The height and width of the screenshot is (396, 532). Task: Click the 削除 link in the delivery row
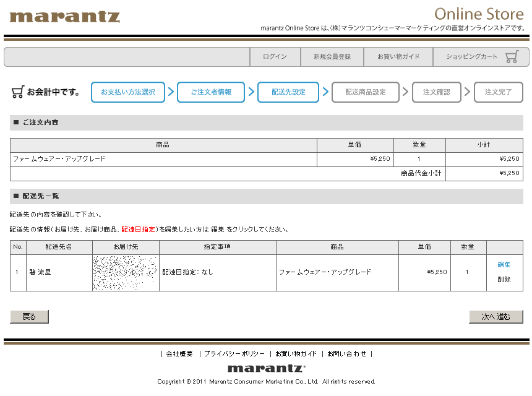pyautogui.click(x=504, y=280)
